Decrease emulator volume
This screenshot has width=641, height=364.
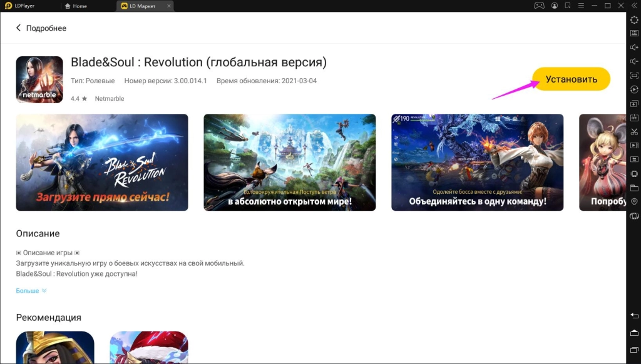point(634,60)
